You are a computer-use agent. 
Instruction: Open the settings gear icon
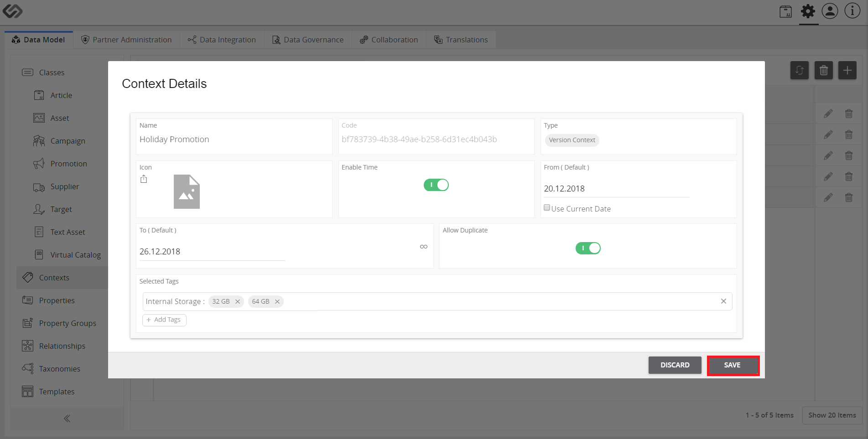(808, 11)
